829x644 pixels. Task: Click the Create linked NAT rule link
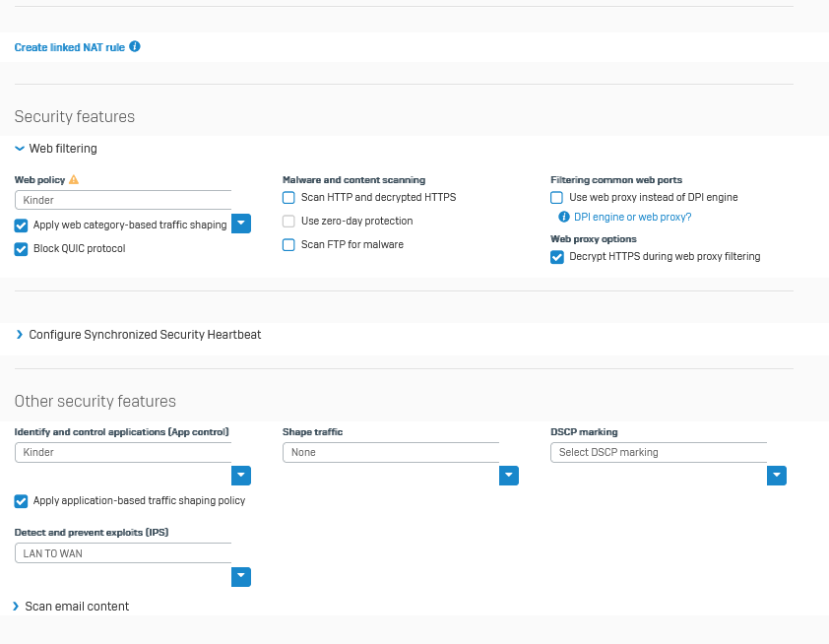69,47
